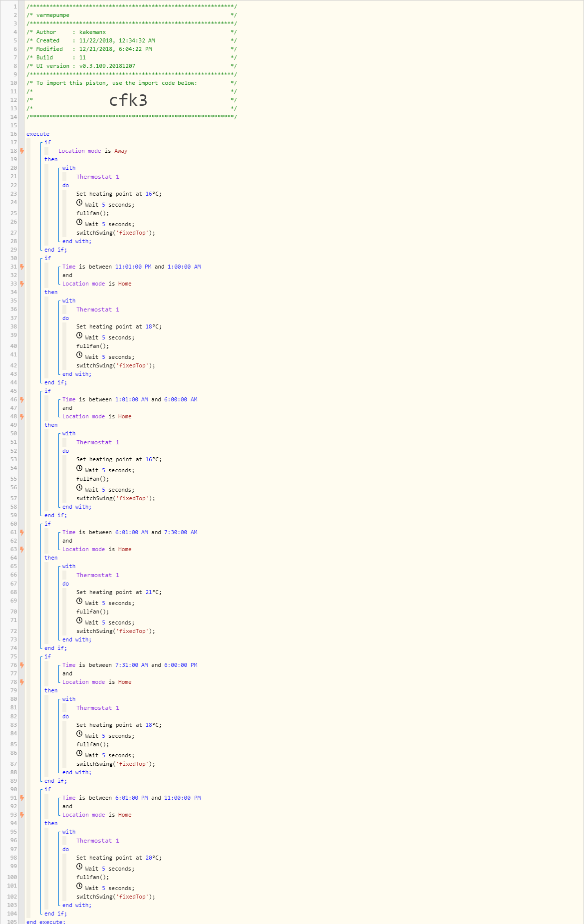The height and width of the screenshot is (924, 588).
Task: Select fullfan(); on line 25
Action: pos(92,213)
